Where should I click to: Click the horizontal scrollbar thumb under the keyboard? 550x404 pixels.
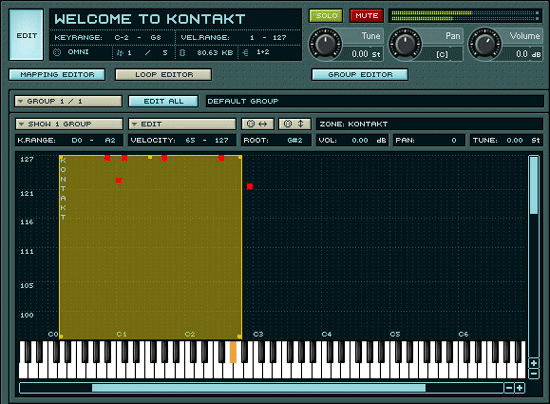(259, 388)
